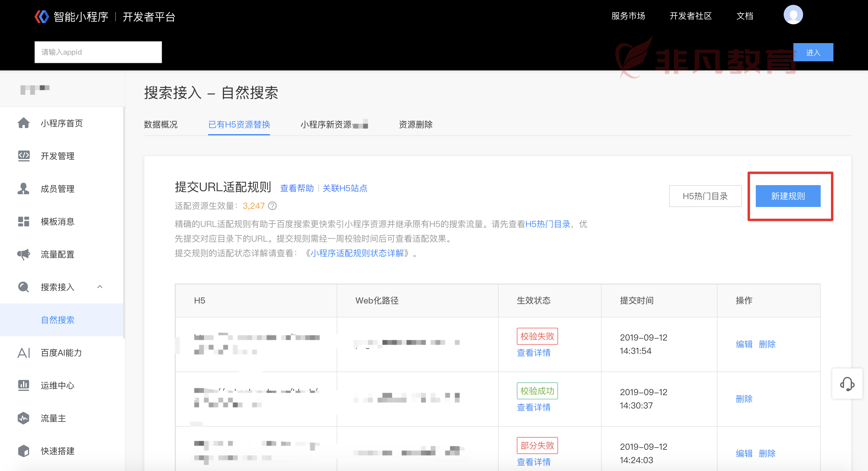Open the 文档 header link
The image size is (868, 471).
pos(745,16)
